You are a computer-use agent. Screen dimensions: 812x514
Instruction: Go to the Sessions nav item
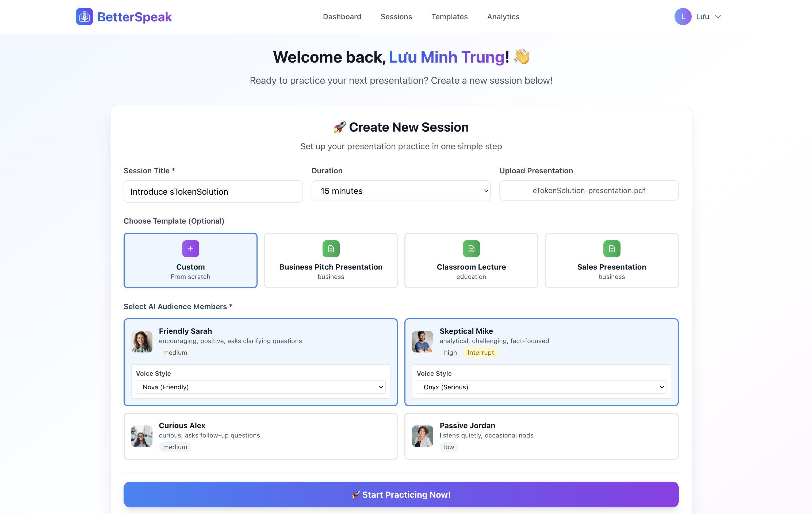(396, 17)
